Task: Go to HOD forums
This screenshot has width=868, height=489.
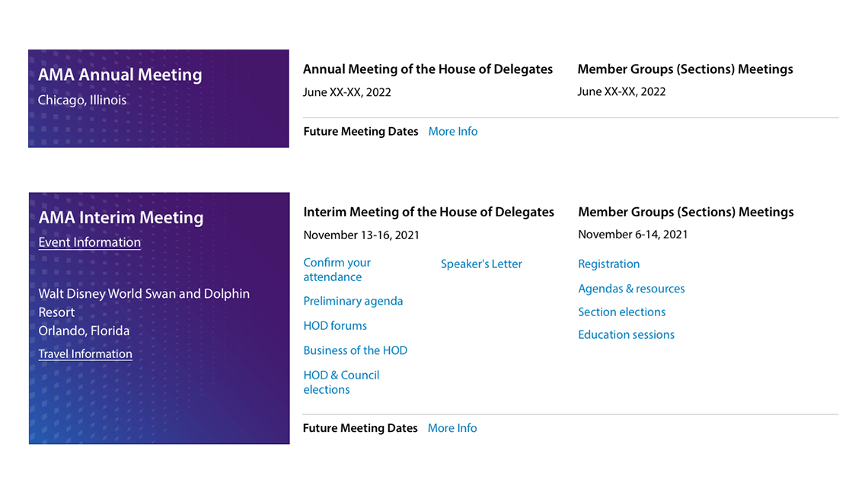Action: [335, 326]
